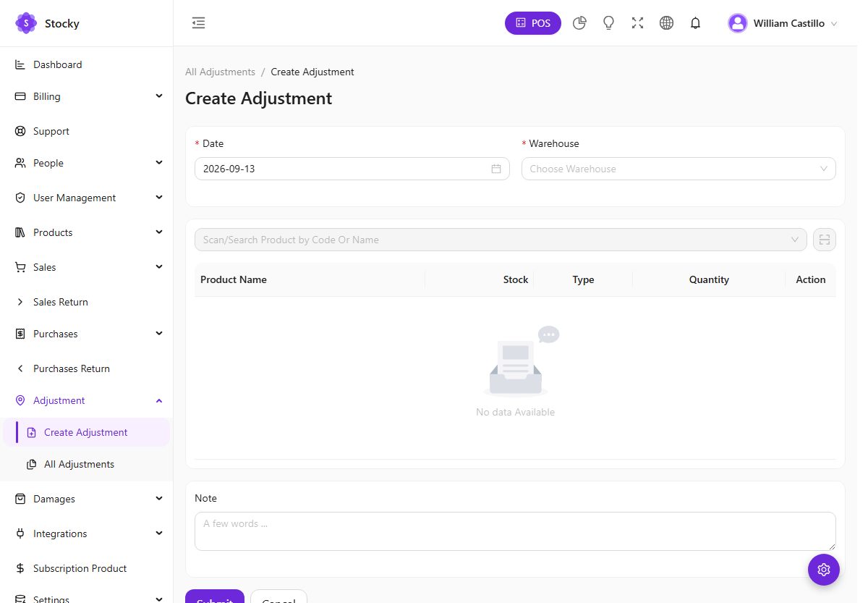Click the People group icon

coord(20,163)
